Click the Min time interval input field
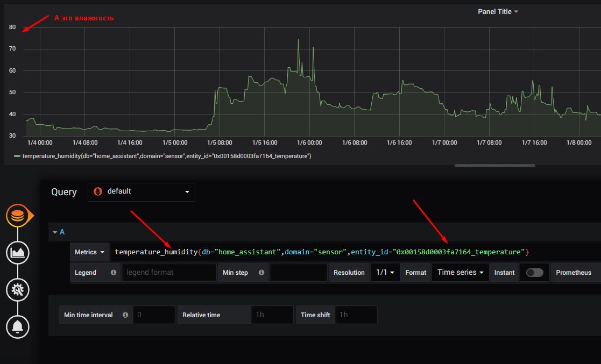This screenshot has width=601, height=364. coord(154,315)
